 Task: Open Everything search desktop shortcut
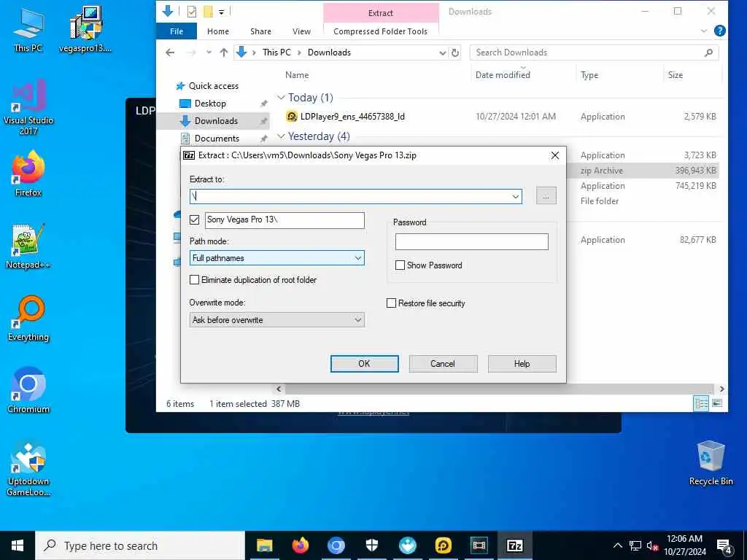point(28,319)
